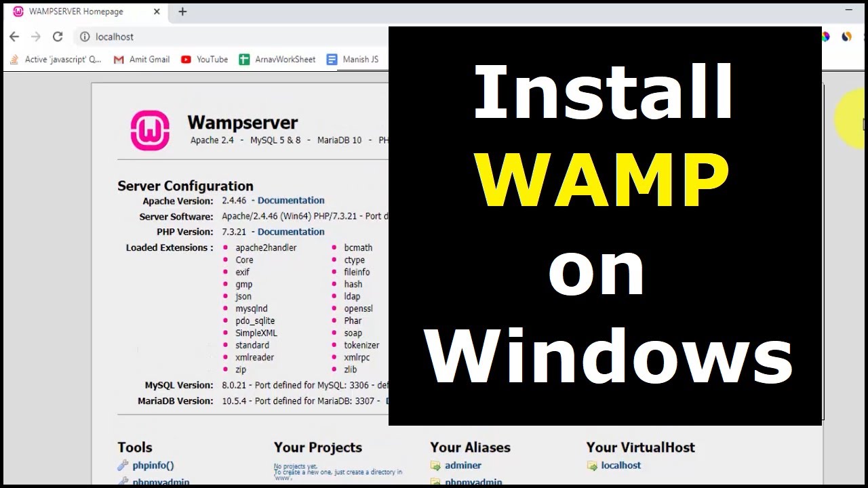
Task: Open phpinfo() under Tools
Action: coord(153,466)
